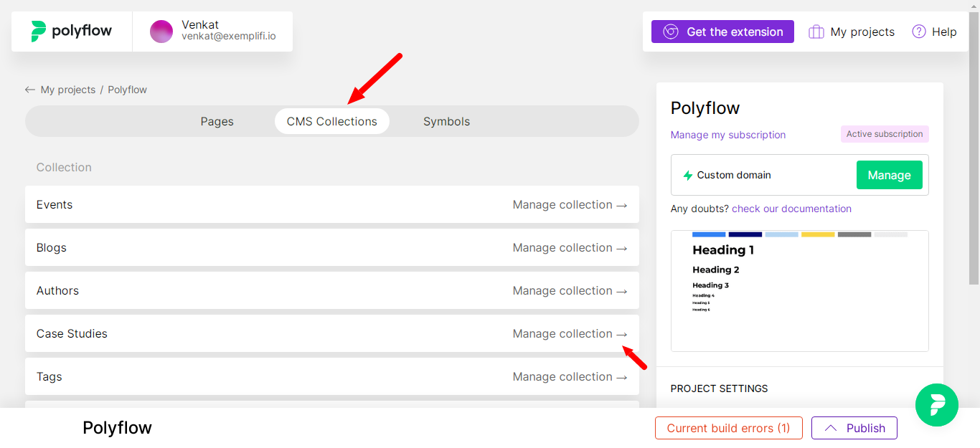Open Venkat's profile avatar
The image size is (980, 448).
(161, 32)
